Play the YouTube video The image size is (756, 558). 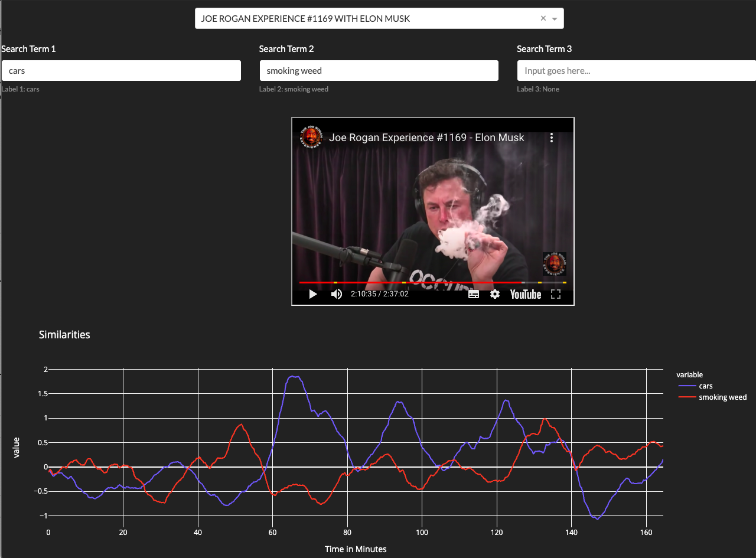(x=313, y=294)
